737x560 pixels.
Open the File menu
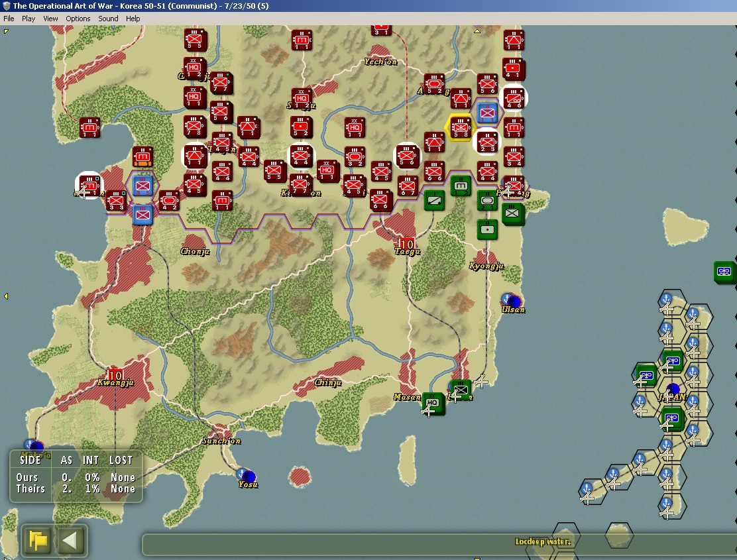9,19
